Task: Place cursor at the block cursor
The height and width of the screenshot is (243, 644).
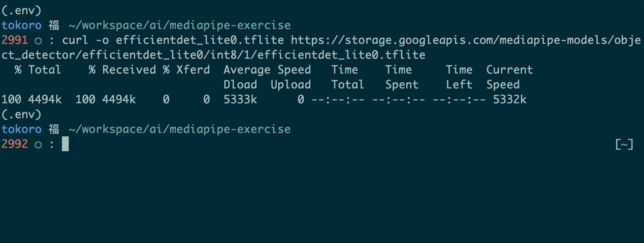Action: pos(65,144)
